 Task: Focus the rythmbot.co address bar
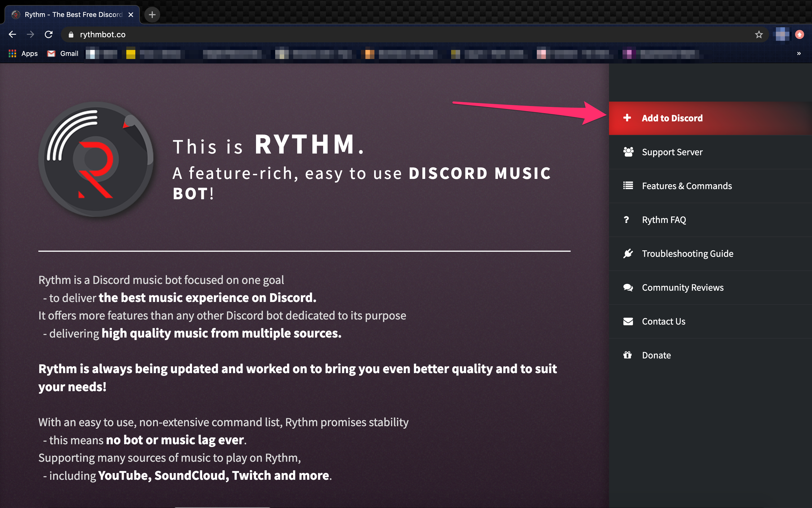point(415,34)
